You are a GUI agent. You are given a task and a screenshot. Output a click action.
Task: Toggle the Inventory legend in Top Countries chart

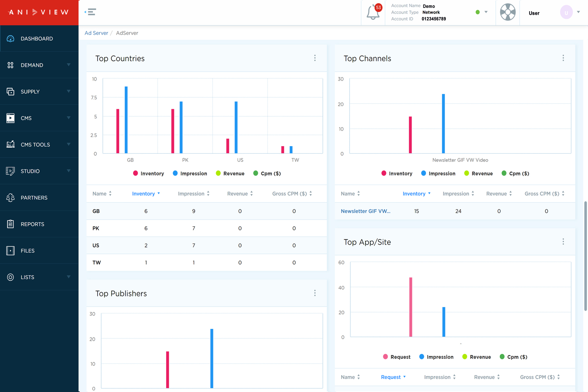coord(149,173)
